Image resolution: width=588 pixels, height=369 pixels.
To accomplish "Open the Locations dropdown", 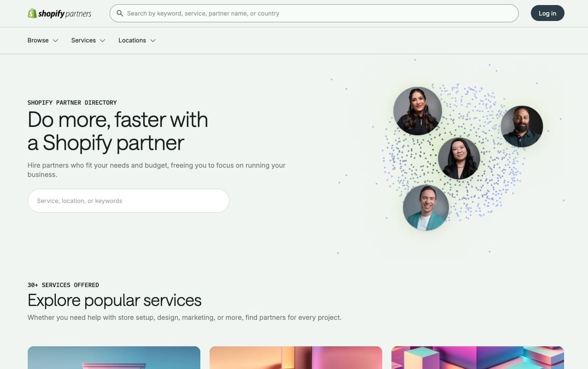I will tap(136, 40).
